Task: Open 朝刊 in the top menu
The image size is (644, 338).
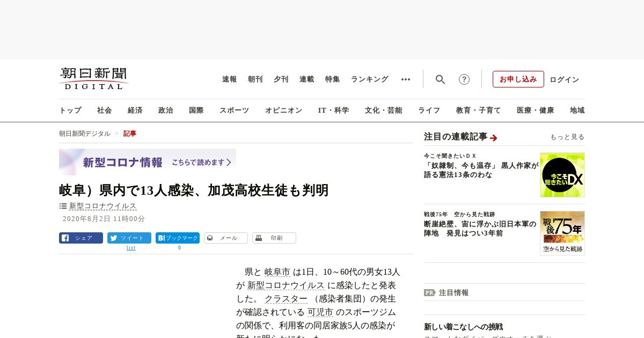Action: pos(255,79)
